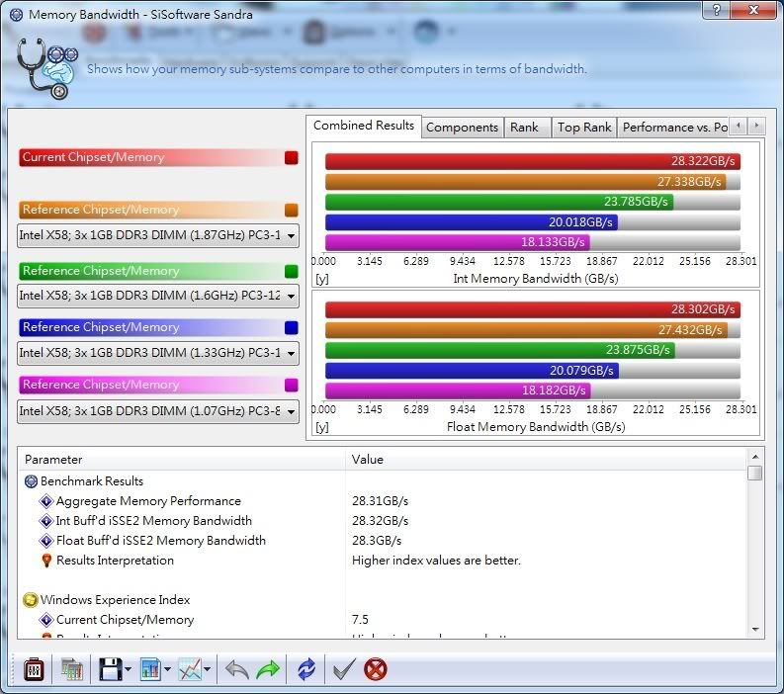Image resolution: width=784 pixels, height=694 pixels.
Task: Click the report table icon in bottom toolbar
Action: 72,669
